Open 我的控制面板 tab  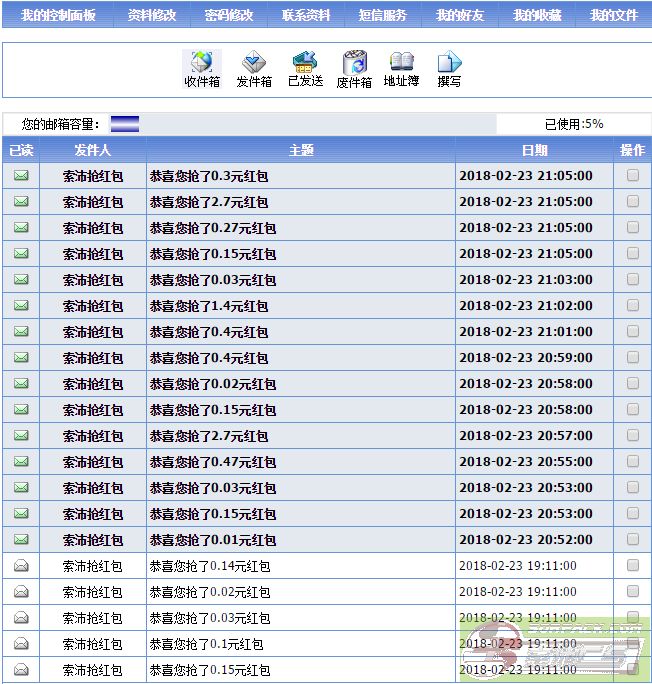coord(59,16)
